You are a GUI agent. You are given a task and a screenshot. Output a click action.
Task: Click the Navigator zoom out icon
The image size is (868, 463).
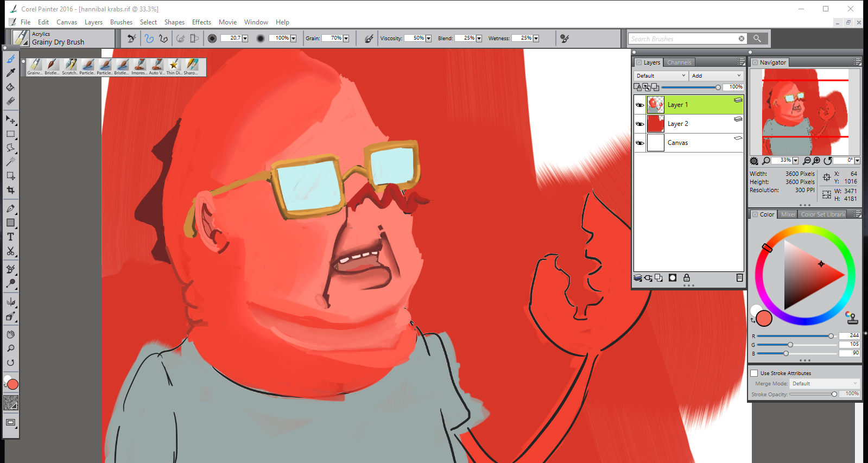click(807, 161)
